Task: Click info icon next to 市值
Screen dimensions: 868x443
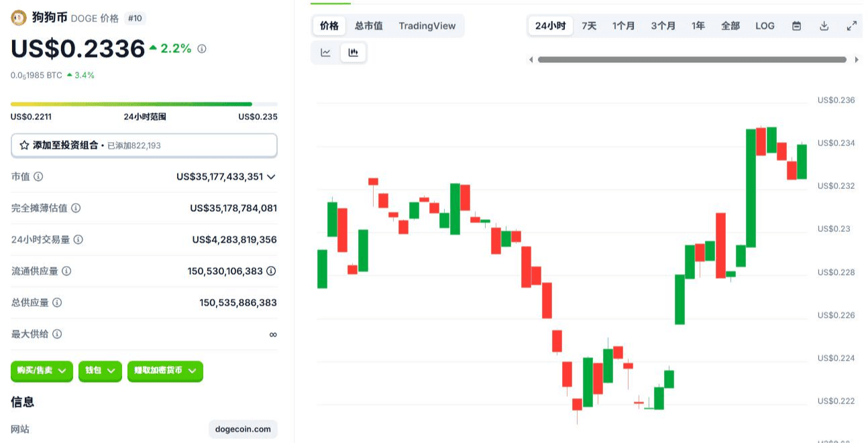Action: (38, 177)
